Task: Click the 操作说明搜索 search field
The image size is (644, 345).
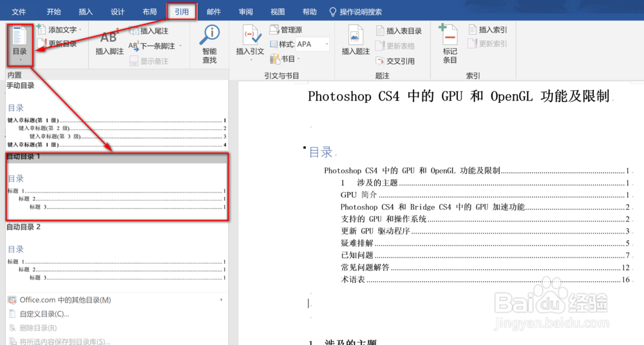Action: pyautogui.click(x=361, y=12)
